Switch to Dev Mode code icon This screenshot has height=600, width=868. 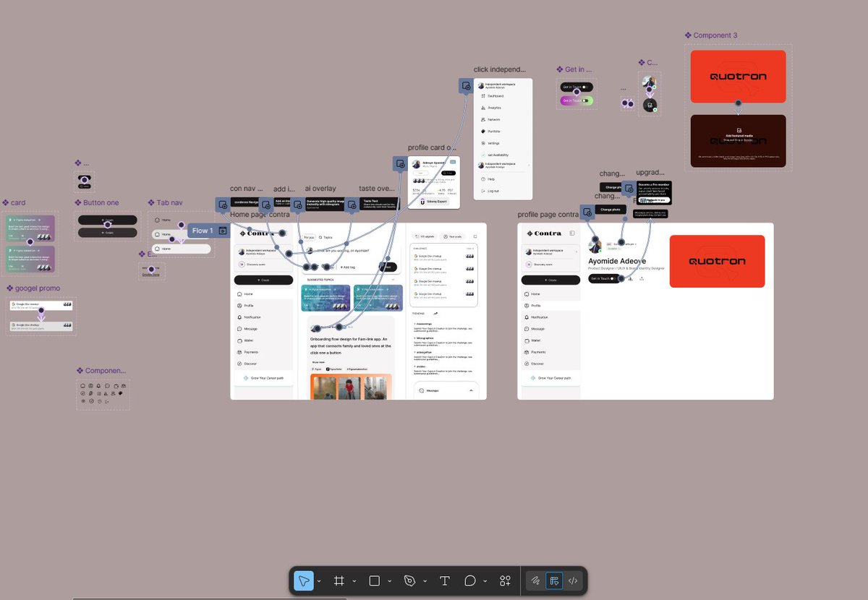coord(573,580)
